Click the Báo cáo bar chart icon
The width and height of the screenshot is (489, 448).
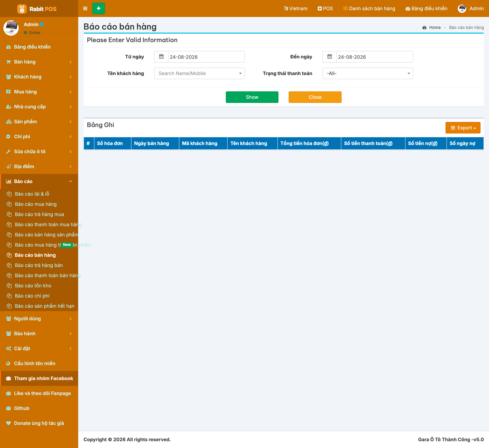click(9, 181)
